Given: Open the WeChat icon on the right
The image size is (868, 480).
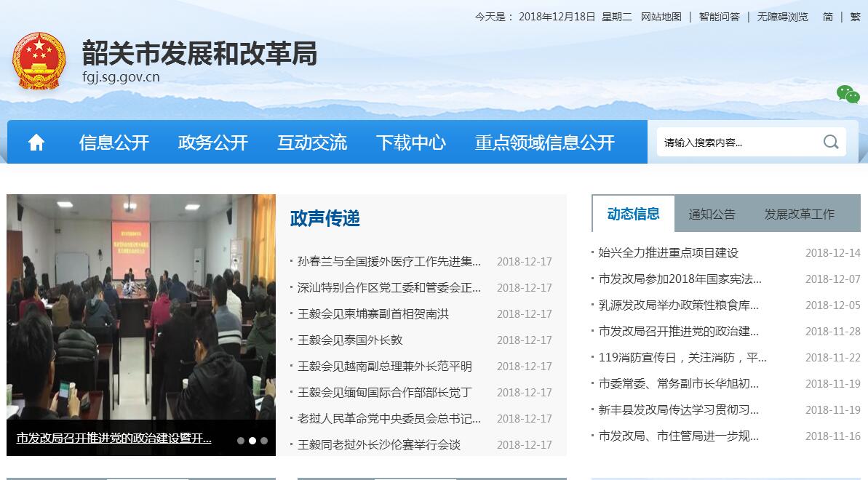Looking at the screenshot, I should (x=848, y=94).
